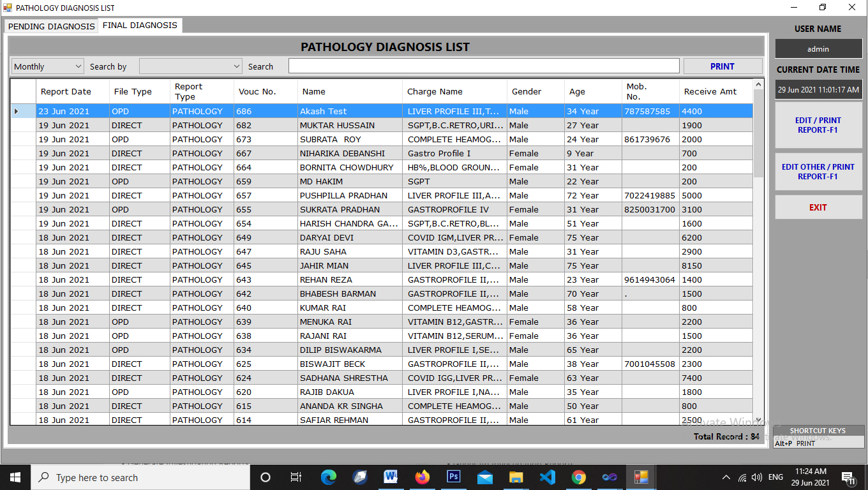Open Visual Studio infinity icon in taskbar
Screen dimensions: 868x490
pos(610,477)
